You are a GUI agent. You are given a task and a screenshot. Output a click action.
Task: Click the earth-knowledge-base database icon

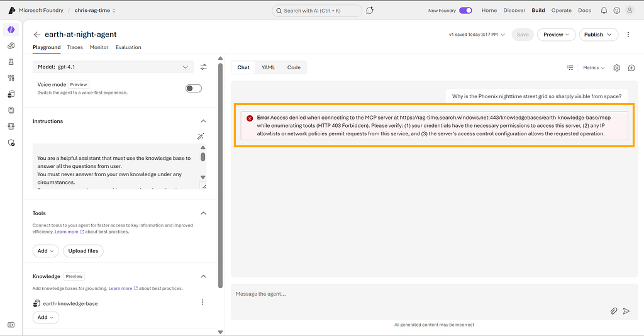[x=36, y=303]
